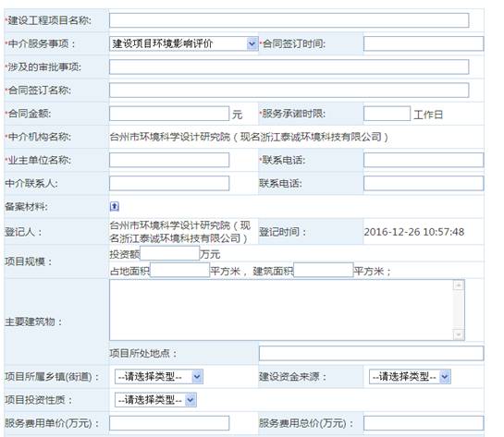Click the 主要建筑物 textarea scroll-down arrow
The width and height of the screenshot is (504, 437).
click(x=459, y=334)
